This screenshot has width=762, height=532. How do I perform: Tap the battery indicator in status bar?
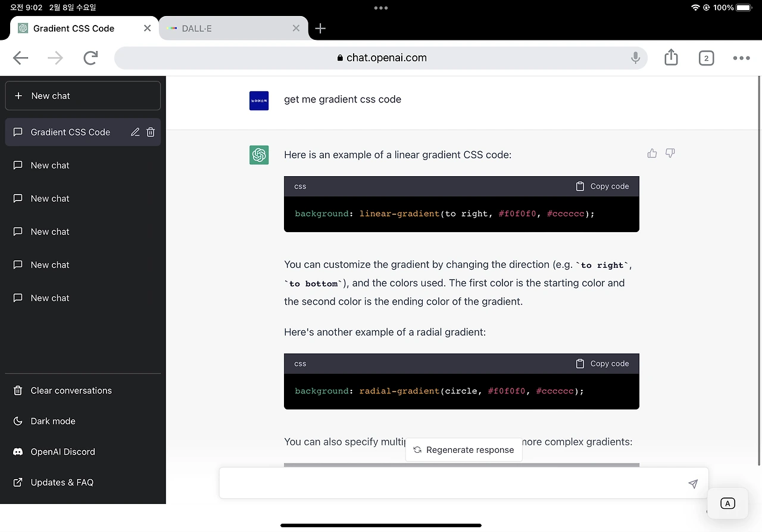coord(744,8)
